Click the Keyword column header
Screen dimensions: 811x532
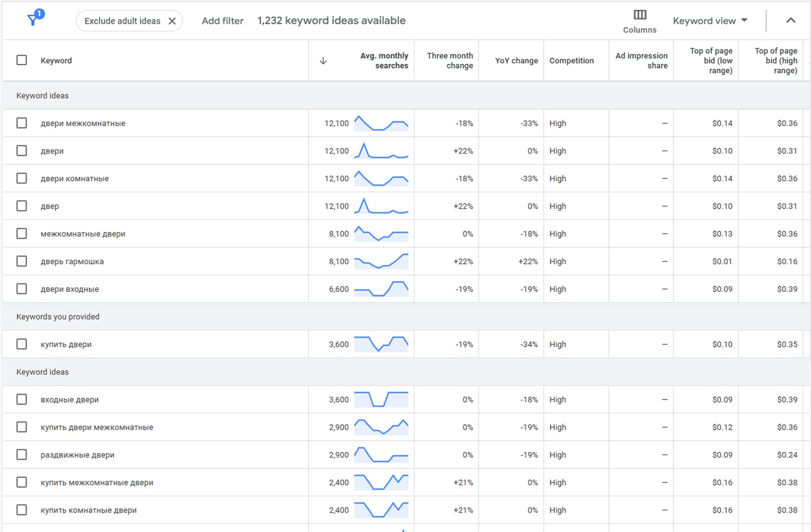point(56,61)
